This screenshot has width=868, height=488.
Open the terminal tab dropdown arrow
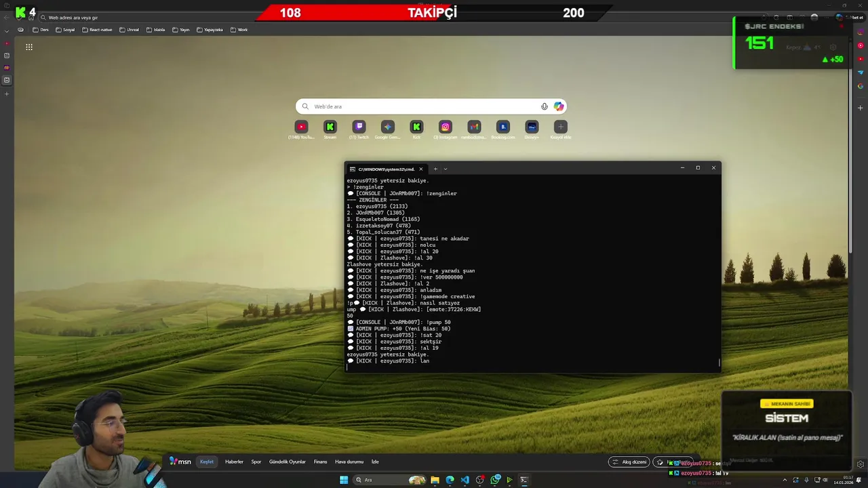click(446, 169)
